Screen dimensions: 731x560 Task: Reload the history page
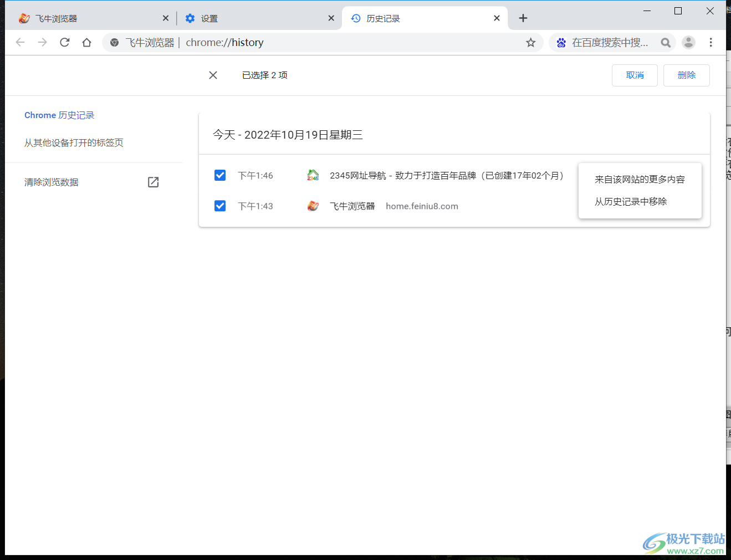65,42
